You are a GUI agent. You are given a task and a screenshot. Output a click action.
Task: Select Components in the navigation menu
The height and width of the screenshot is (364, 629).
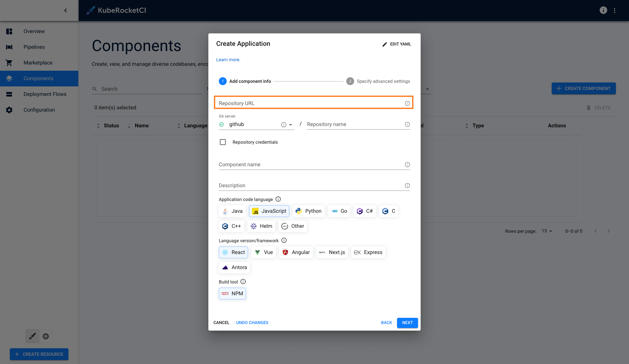(x=38, y=78)
